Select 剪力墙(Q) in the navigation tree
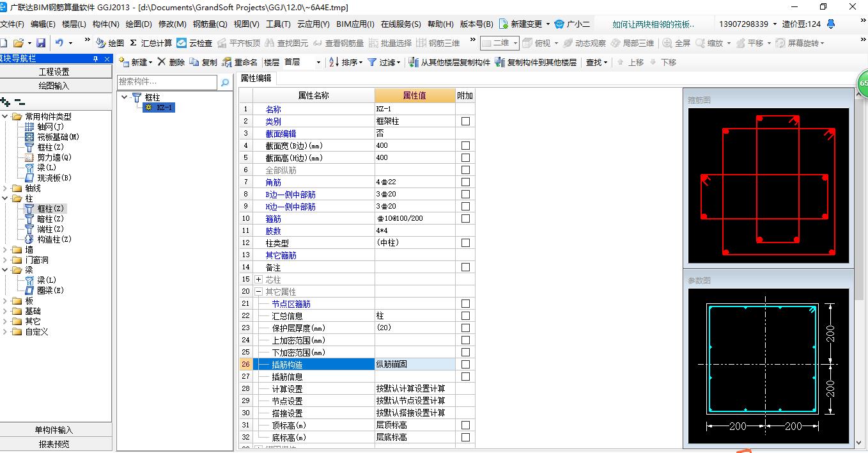This screenshot has width=868, height=453. point(54,157)
